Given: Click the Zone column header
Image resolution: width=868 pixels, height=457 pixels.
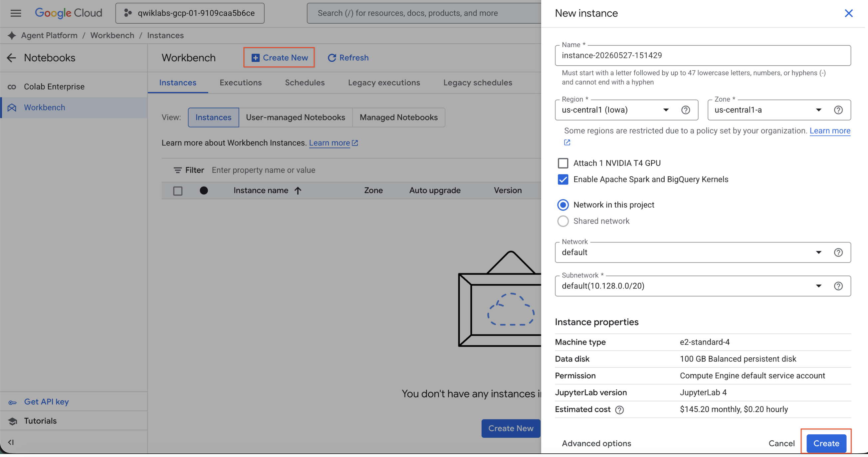Looking at the screenshot, I should [x=373, y=191].
